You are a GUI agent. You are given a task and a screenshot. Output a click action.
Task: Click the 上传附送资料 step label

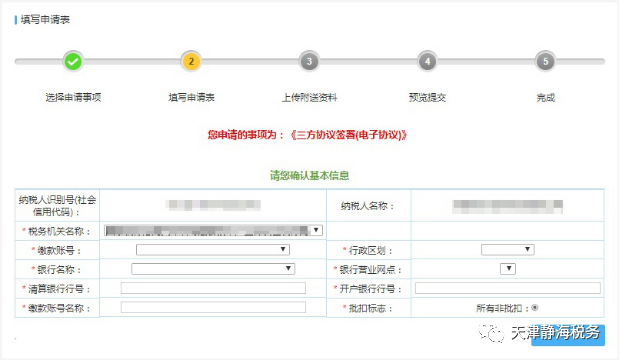click(309, 97)
